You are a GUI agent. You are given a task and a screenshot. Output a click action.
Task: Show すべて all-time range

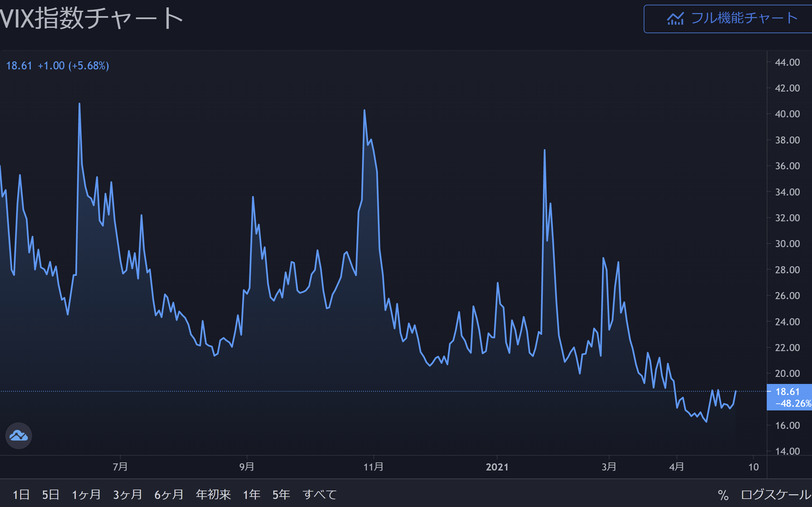tap(320, 495)
